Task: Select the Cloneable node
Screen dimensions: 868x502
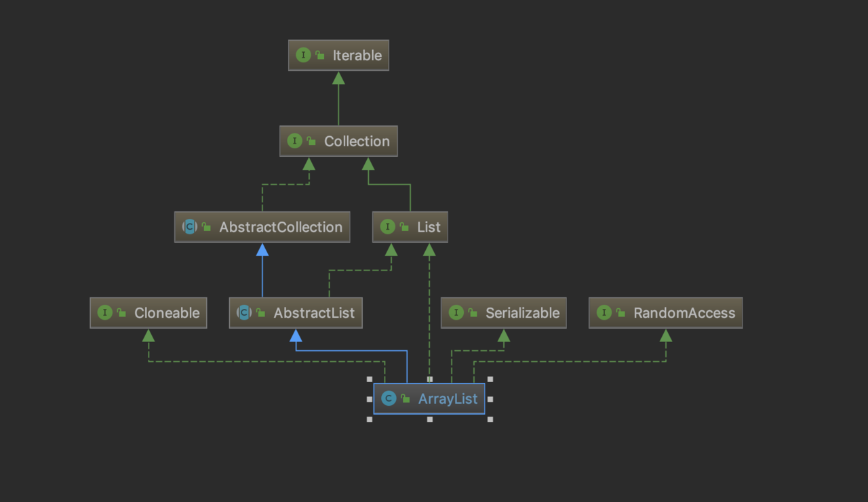Action: tap(148, 313)
